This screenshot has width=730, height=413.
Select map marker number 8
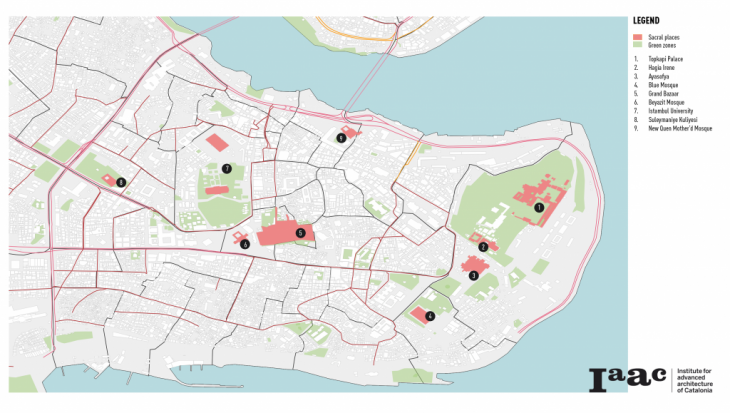[x=121, y=182]
